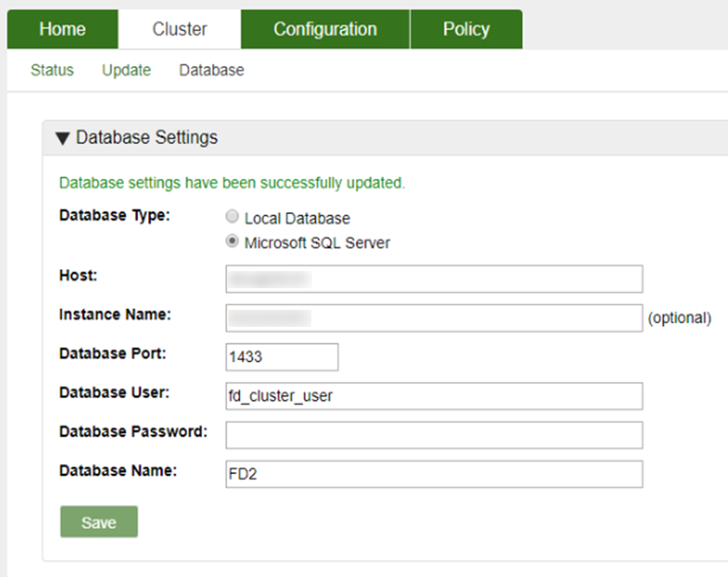Switch to the Configuration tab
This screenshot has height=577, width=728.
point(325,29)
